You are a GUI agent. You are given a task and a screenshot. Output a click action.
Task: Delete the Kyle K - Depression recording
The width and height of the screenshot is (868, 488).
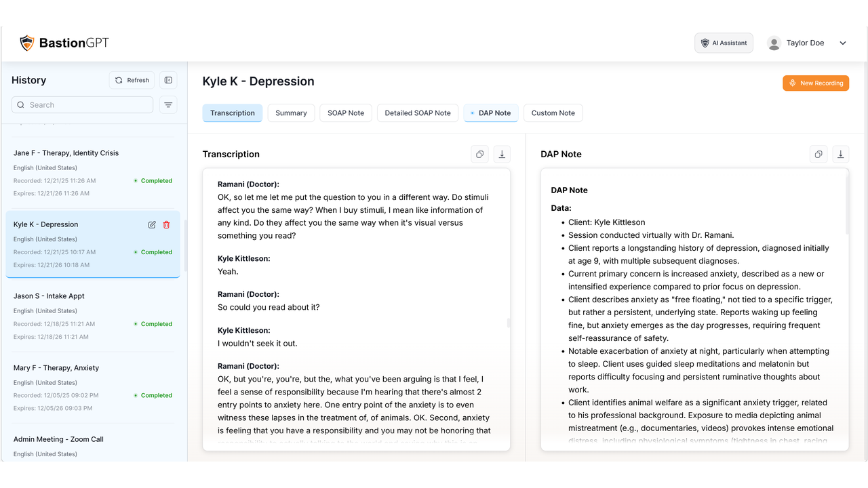coord(167,224)
